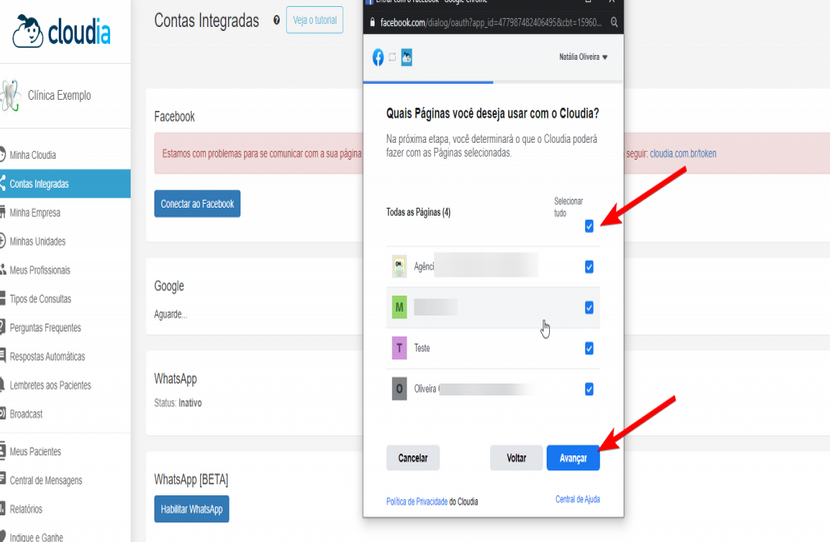The width and height of the screenshot is (830, 542).
Task: Open the cloudia.com.br/token link
Action: click(683, 153)
